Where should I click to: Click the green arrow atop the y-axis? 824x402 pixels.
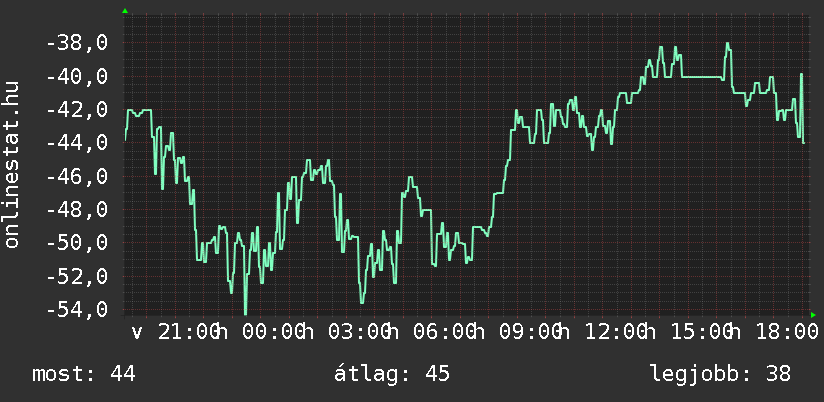click(125, 10)
